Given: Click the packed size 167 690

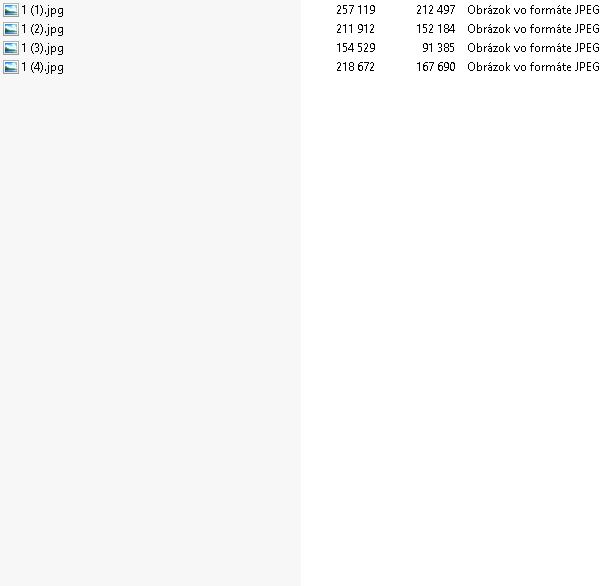Looking at the screenshot, I should (x=436, y=67).
